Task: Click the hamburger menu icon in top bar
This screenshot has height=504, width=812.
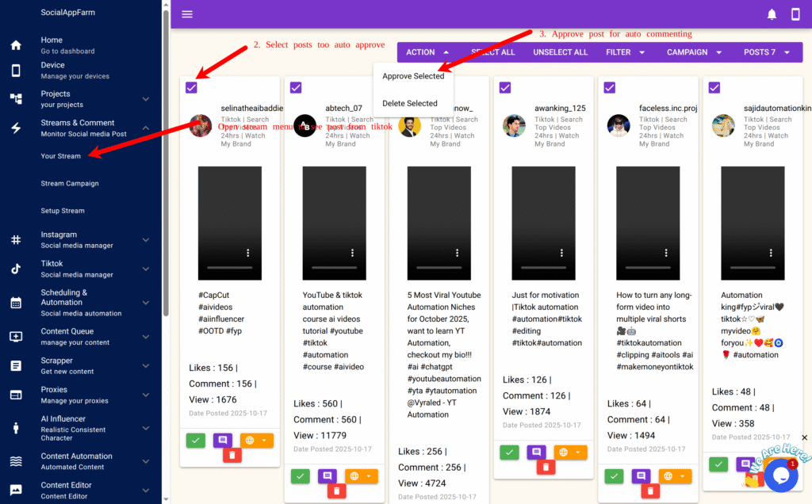Action: tap(187, 14)
